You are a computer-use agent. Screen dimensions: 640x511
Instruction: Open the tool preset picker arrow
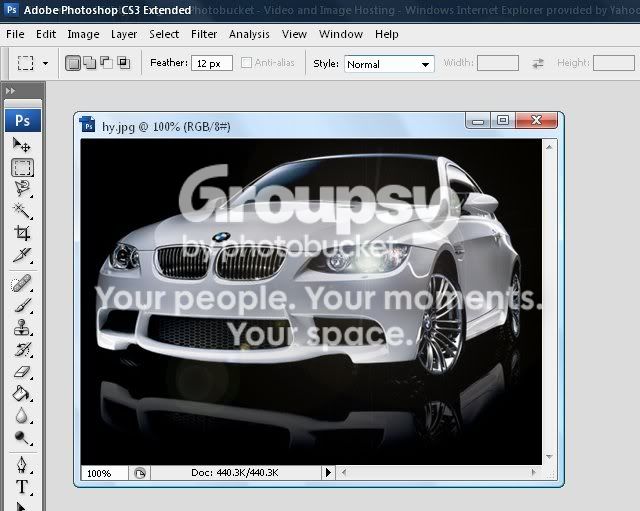coord(45,63)
